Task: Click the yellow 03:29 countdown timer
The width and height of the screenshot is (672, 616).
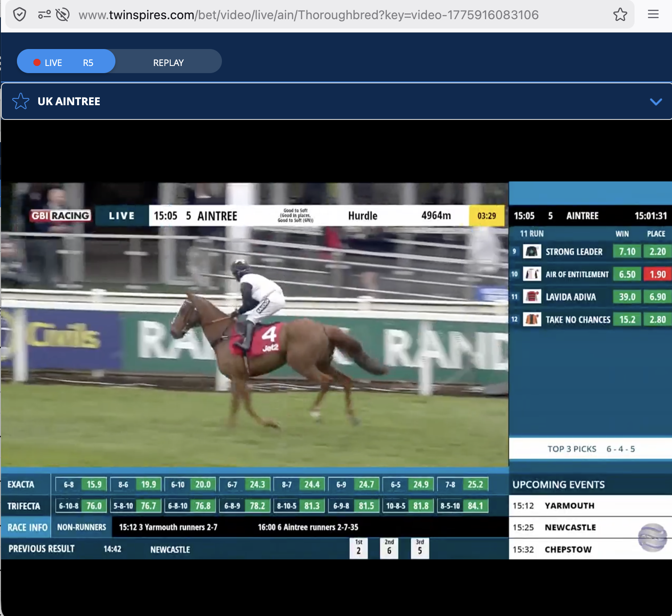Action: tap(487, 216)
